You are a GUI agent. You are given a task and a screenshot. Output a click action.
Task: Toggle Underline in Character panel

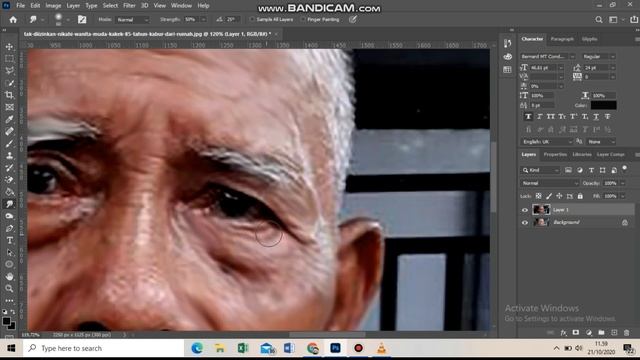596,117
